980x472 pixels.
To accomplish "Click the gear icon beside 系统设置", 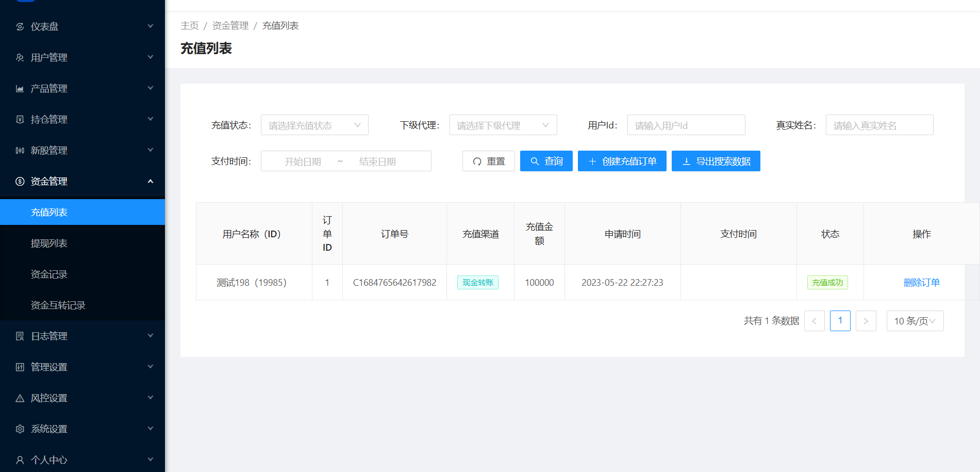I will [x=20, y=429].
